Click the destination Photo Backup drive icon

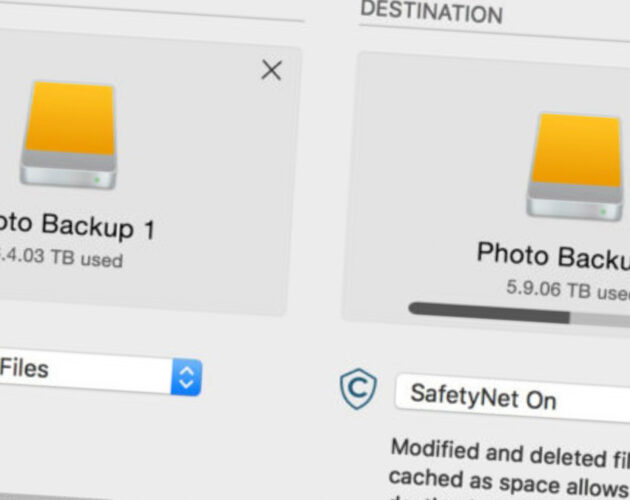click(575, 167)
